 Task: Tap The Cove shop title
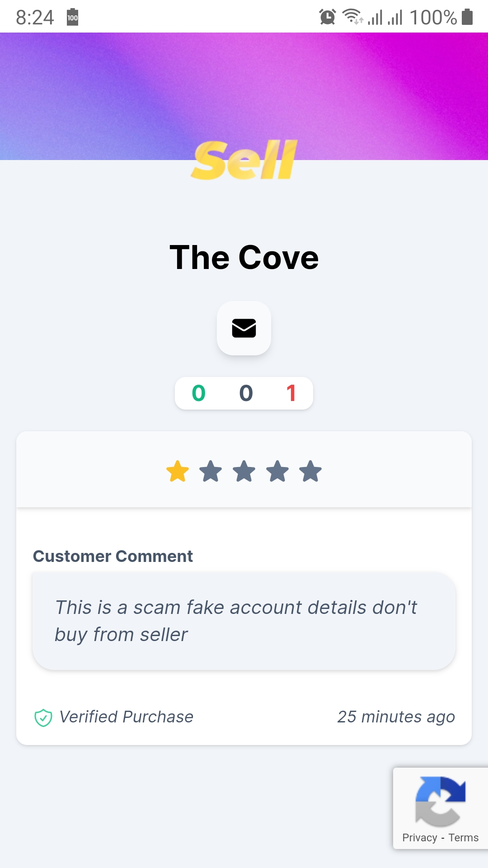[x=244, y=257]
